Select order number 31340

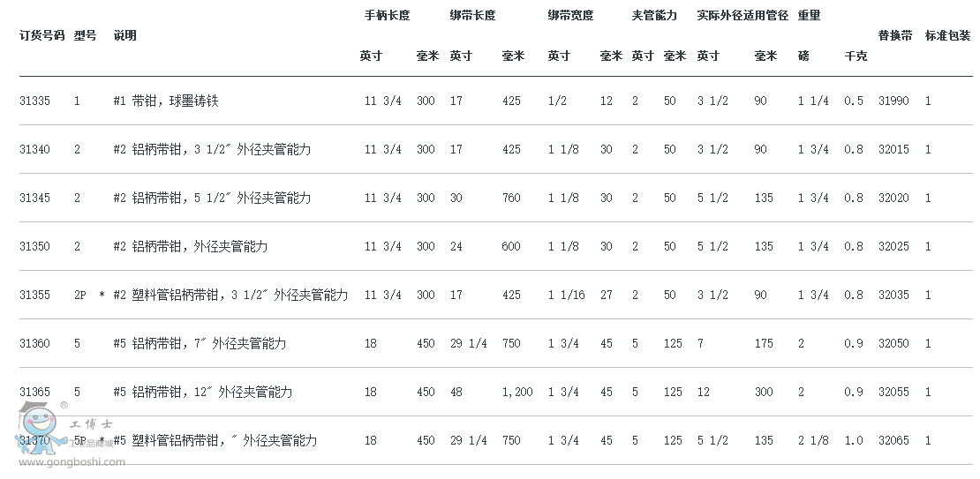click(x=34, y=149)
